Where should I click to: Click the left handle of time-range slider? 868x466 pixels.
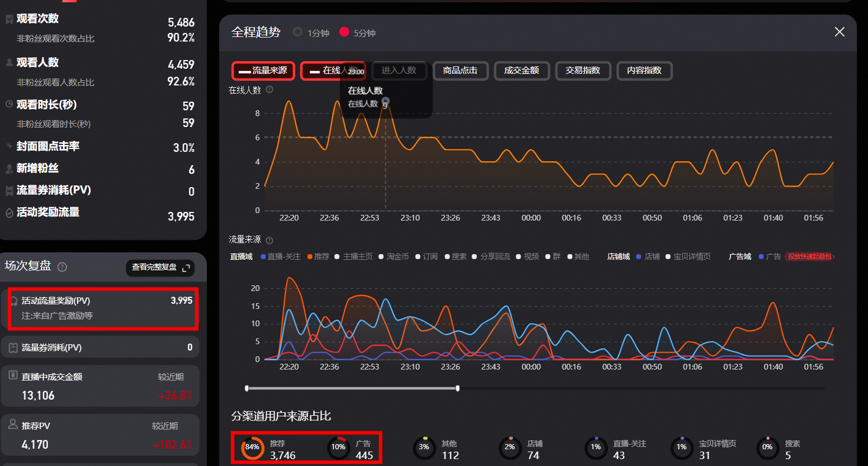(247, 389)
